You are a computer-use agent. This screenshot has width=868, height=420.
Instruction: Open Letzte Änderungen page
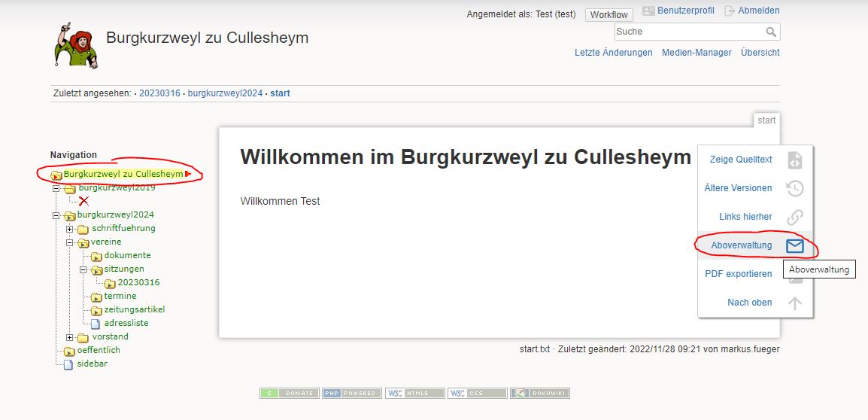pyautogui.click(x=613, y=53)
